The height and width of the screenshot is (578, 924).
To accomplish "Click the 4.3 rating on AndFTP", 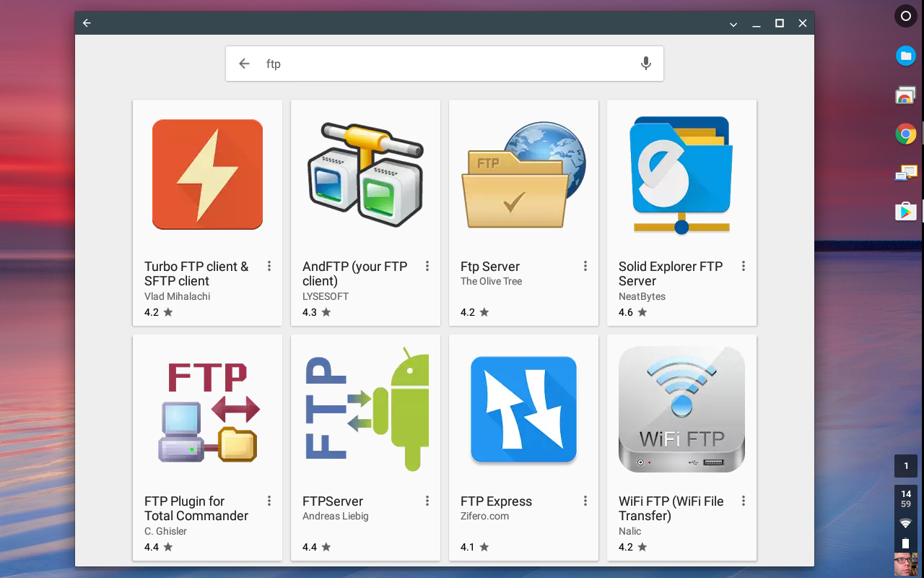I will pos(317,312).
